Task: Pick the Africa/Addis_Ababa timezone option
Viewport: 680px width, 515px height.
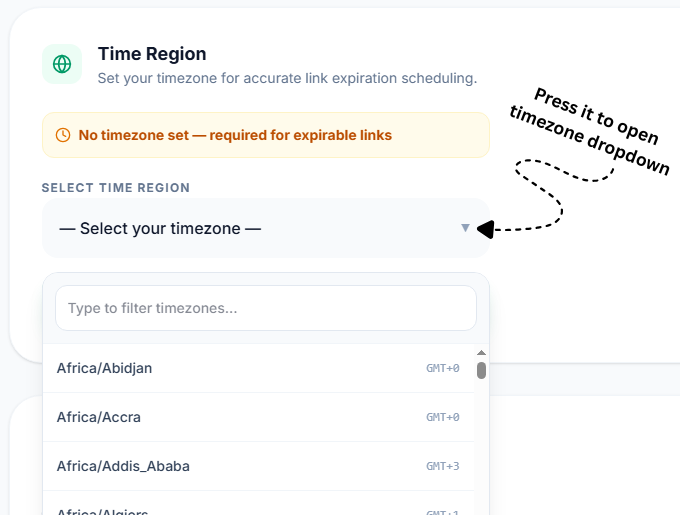Action: 258,466
